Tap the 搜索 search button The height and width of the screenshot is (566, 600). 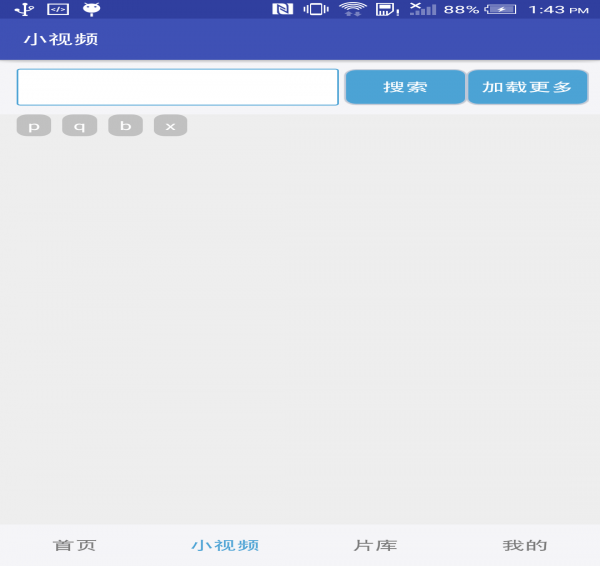[x=405, y=87]
